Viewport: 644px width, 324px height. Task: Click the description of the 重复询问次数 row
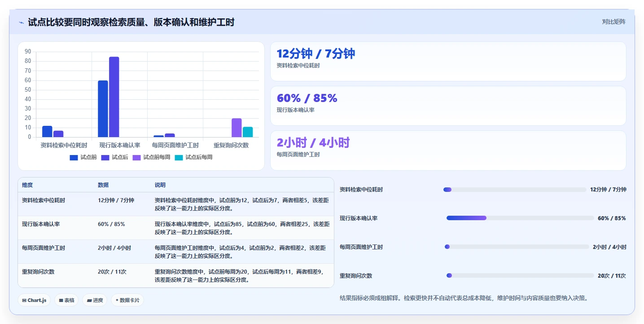239,275
